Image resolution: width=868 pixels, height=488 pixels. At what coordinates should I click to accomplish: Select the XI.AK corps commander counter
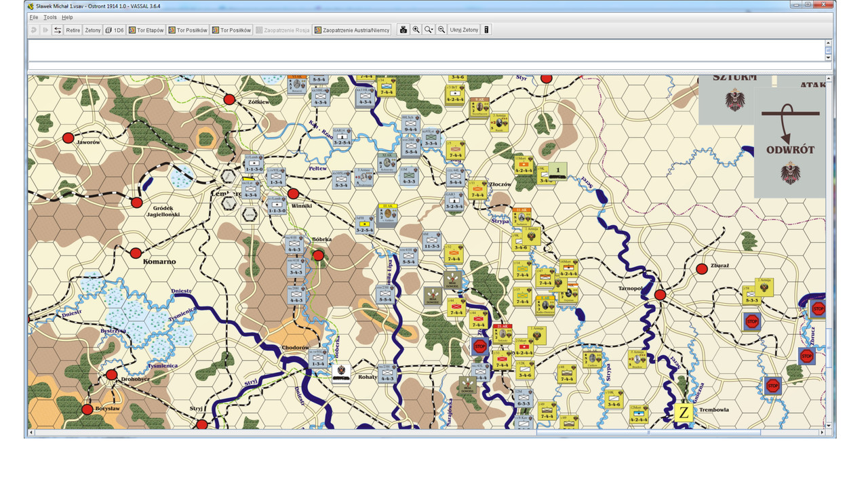(x=387, y=163)
